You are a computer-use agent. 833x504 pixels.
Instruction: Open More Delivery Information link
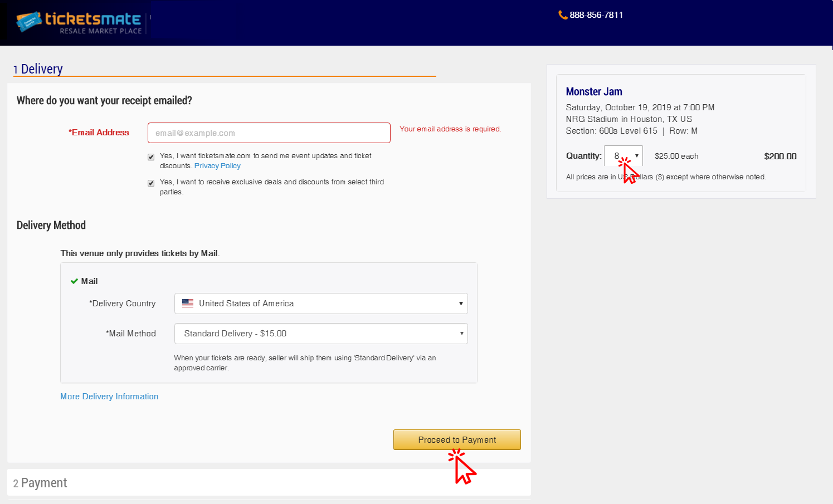point(109,397)
